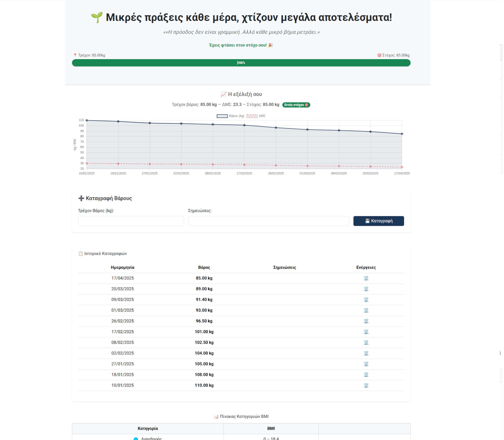This screenshot has width=504, height=440.
Task: Click the Ημερομηνία column header
Action: coord(122,267)
